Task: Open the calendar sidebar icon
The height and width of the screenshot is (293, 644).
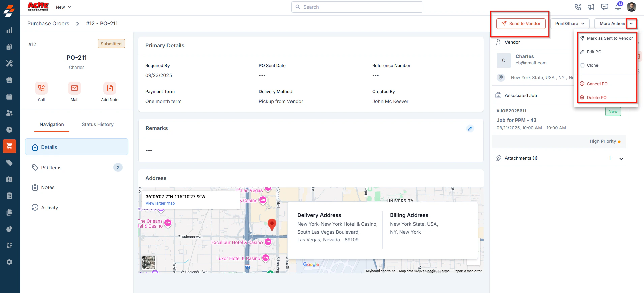Action: (9, 97)
